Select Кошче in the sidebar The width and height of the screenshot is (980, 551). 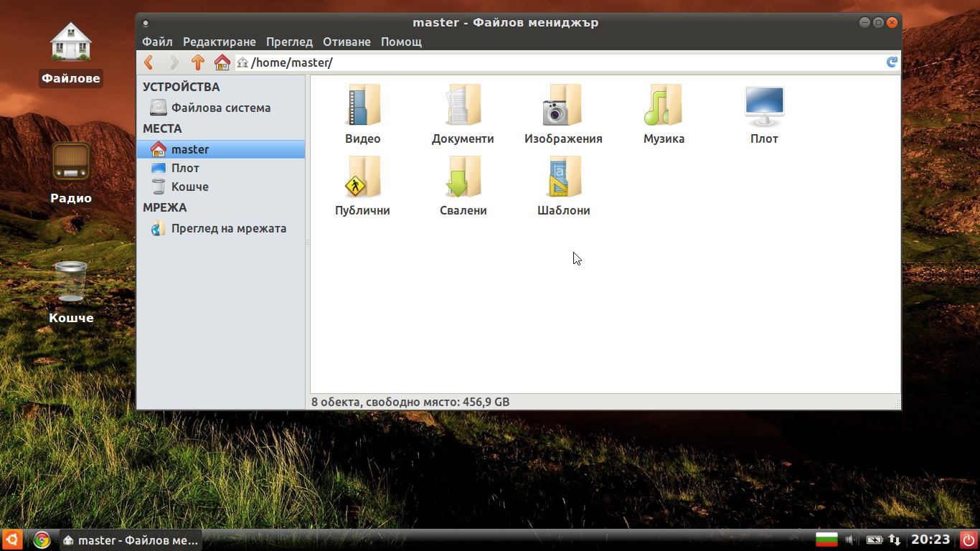click(221, 187)
